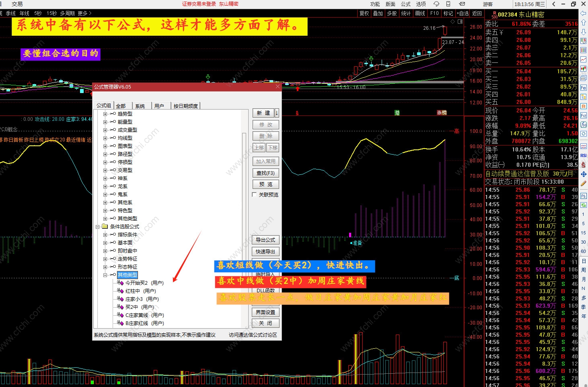This screenshot has height=387, width=588.
Task: Toggle the panel layout icon above chart
Action: 460,21
